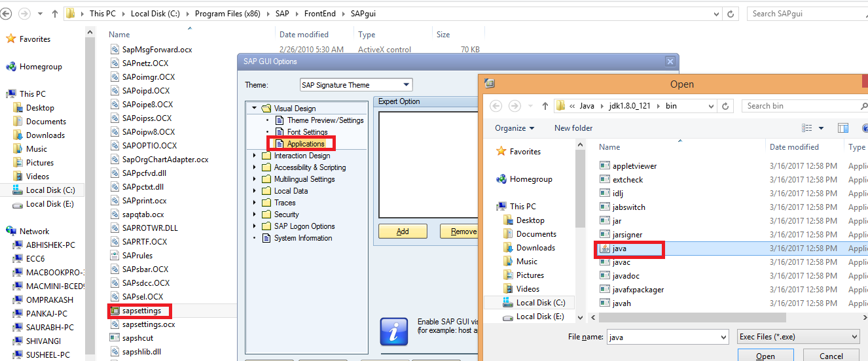Viewport: 868px width, 361px height.
Task: Click jdk1.8.0_121 in Open dialog path
Action: pos(631,106)
